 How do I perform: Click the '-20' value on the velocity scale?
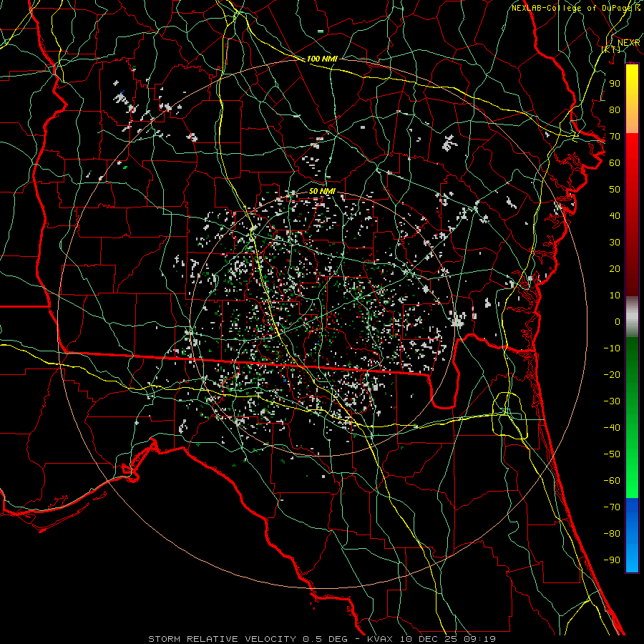click(x=612, y=375)
